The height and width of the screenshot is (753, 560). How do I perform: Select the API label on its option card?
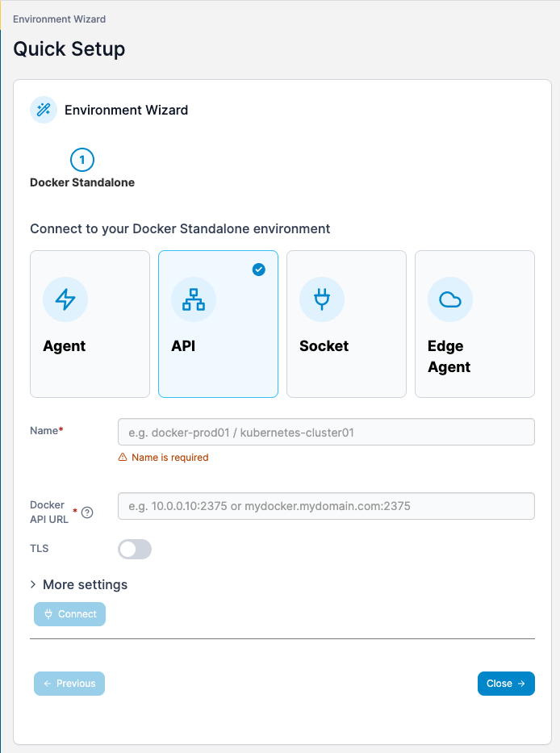pyautogui.click(x=183, y=345)
